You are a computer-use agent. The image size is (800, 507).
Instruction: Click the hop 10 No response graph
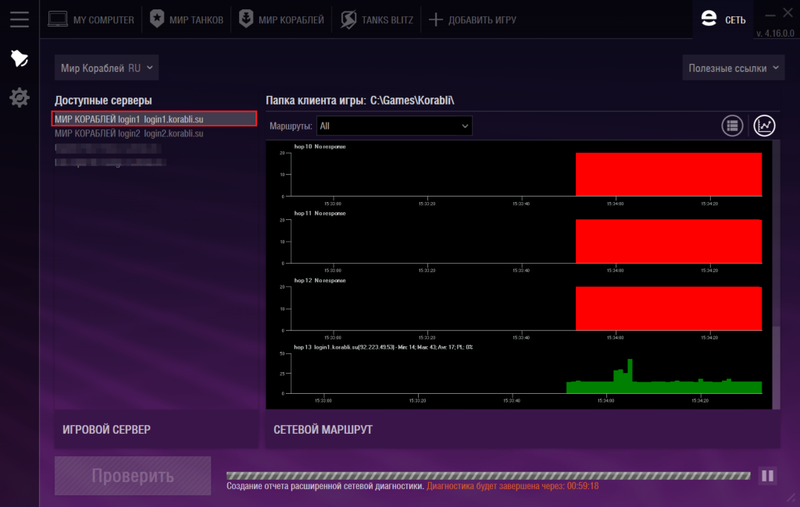(519, 174)
